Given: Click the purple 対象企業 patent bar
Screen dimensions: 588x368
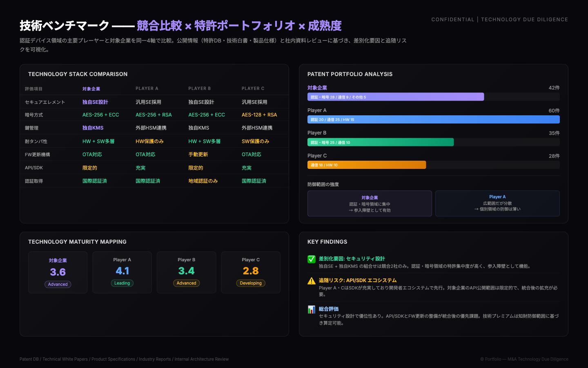Looking at the screenshot, I should click(395, 97).
